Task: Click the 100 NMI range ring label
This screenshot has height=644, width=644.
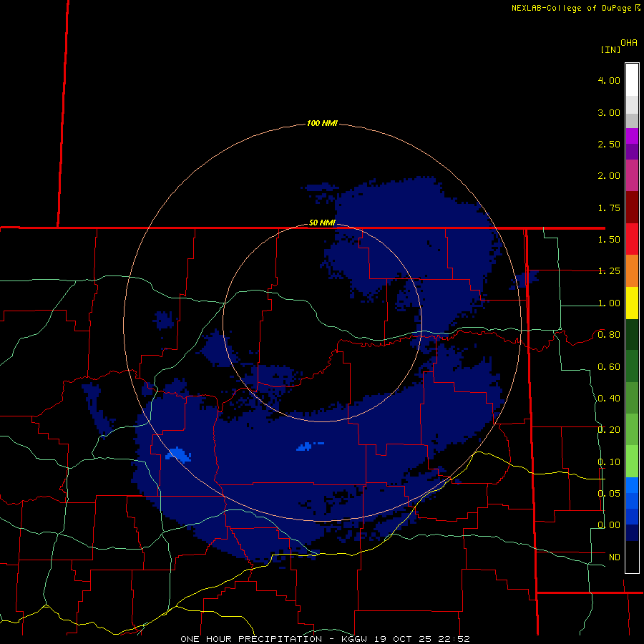Action: tap(322, 123)
